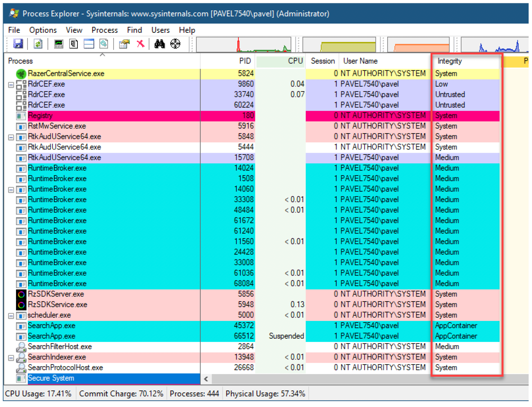Open the Users menu
Screen dimensions: 532x407
tap(160, 30)
